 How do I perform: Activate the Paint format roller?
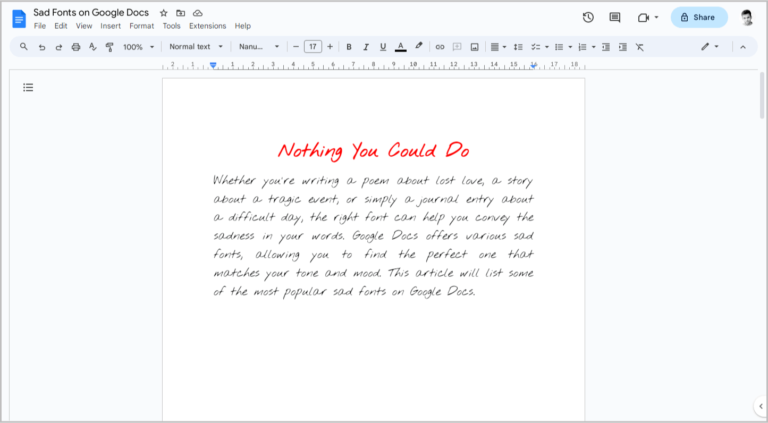tap(109, 47)
